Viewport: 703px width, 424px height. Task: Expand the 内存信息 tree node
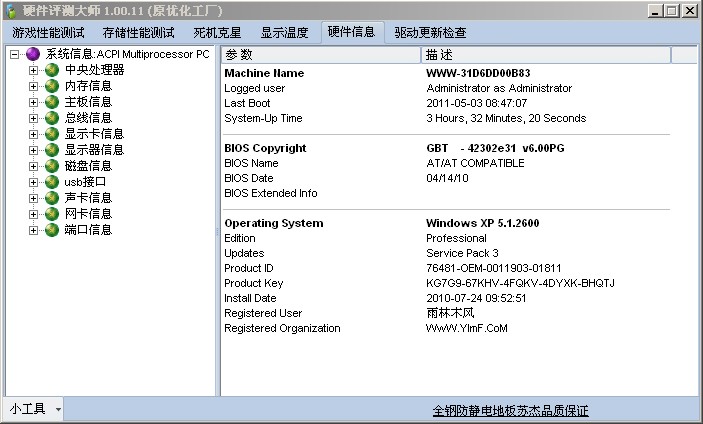(33, 86)
